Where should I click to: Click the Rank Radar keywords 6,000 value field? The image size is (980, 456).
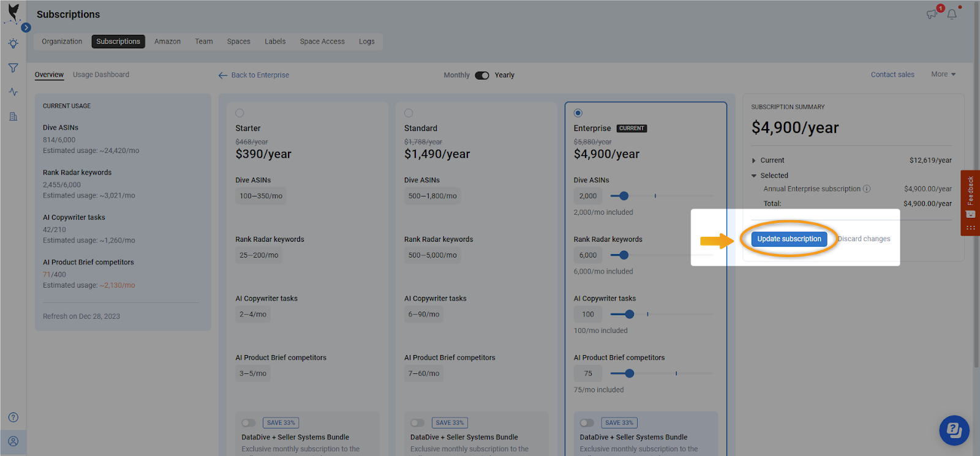pos(588,255)
